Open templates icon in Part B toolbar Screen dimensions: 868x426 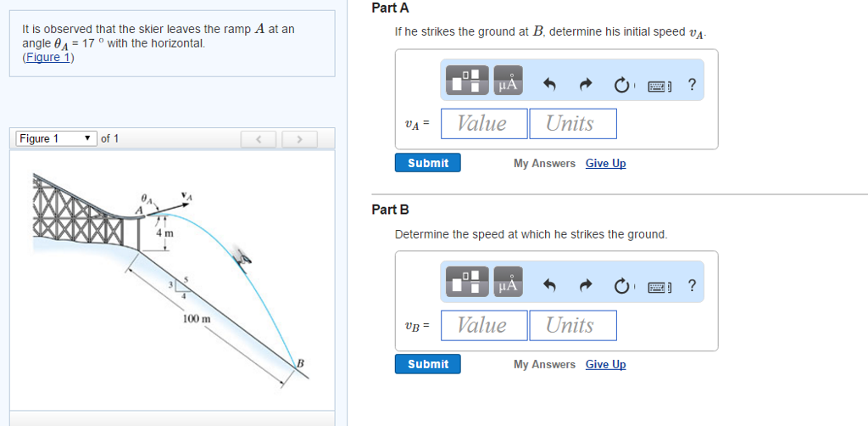(x=468, y=282)
